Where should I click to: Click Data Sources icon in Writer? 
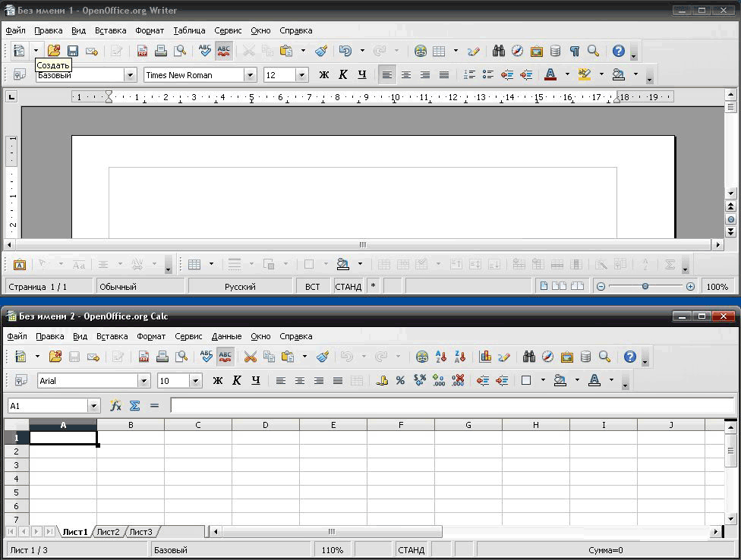pos(555,51)
